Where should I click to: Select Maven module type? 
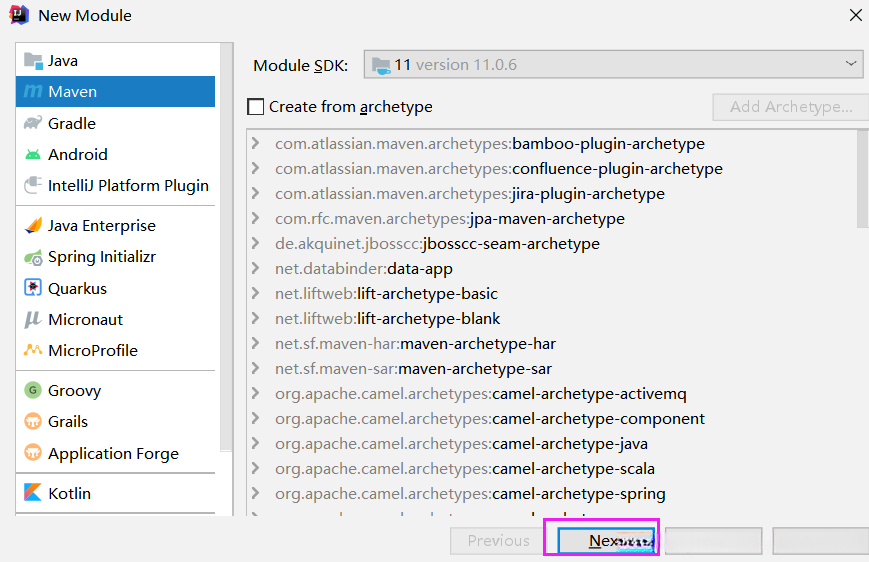[x=115, y=91]
